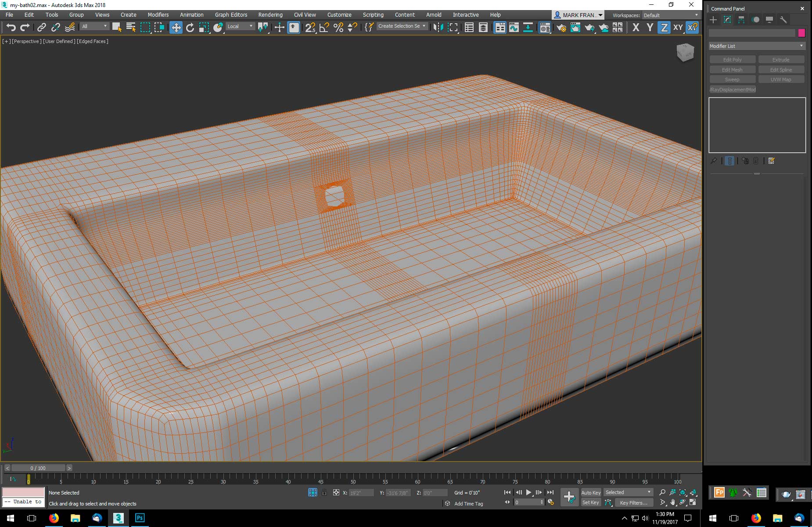This screenshot has height=527, width=812.
Task: Click the Render Production teapot icon
Action: point(589,27)
